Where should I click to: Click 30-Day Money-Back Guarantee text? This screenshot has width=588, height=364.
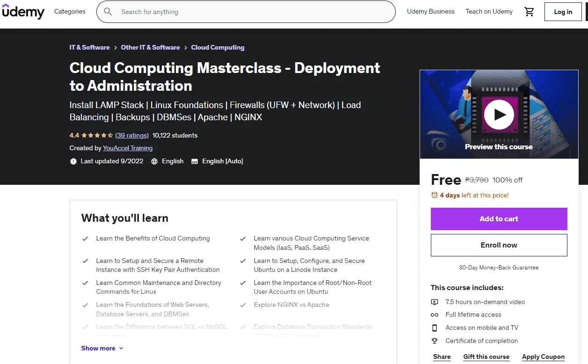pos(499,268)
